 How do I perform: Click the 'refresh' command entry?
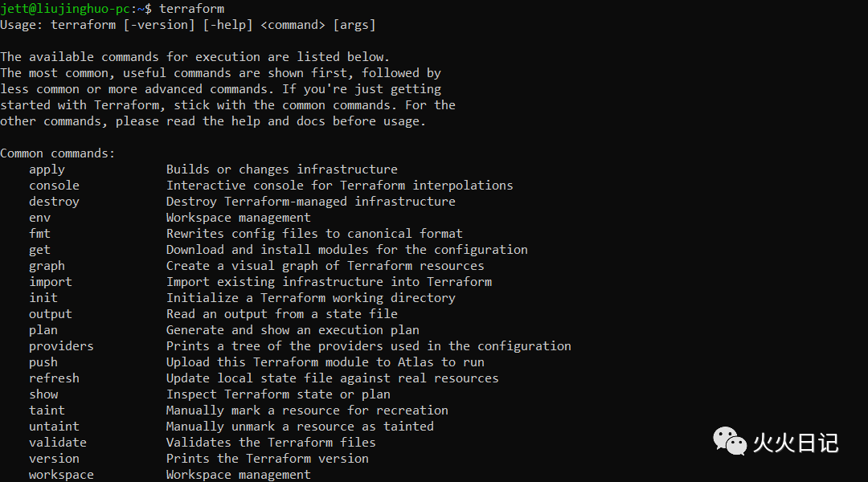click(54, 378)
